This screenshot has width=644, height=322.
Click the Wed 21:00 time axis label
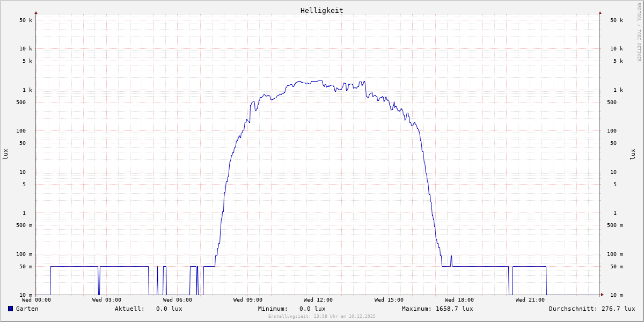click(530, 300)
